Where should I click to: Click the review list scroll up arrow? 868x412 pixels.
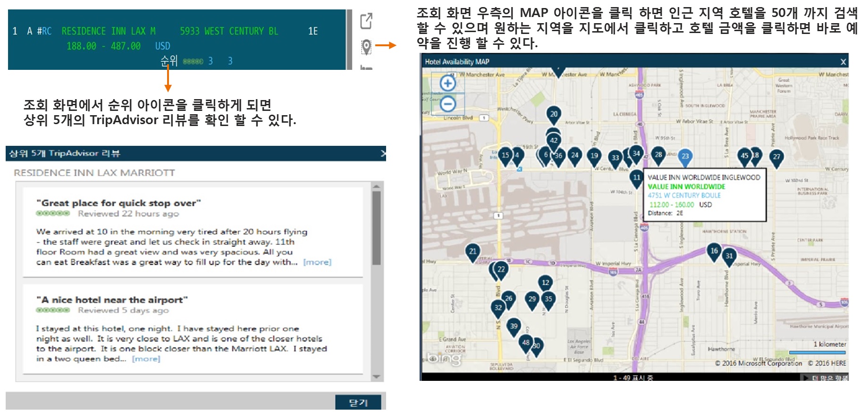(376, 187)
